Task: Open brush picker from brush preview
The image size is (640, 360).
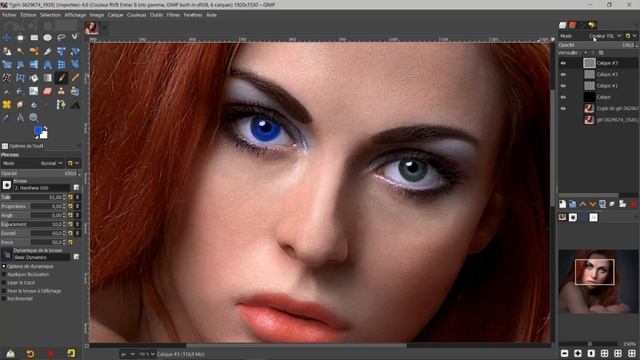Action: (x=7, y=185)
